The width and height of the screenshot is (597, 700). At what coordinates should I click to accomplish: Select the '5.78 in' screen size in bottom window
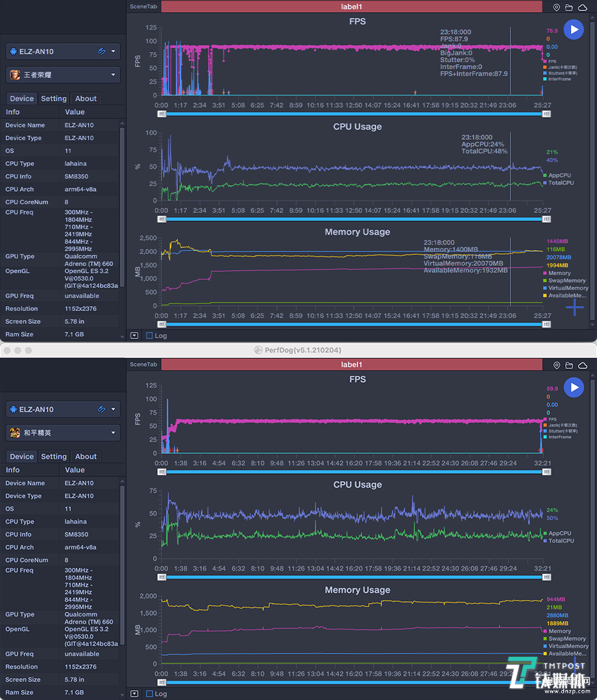click(x=74, y=679)
